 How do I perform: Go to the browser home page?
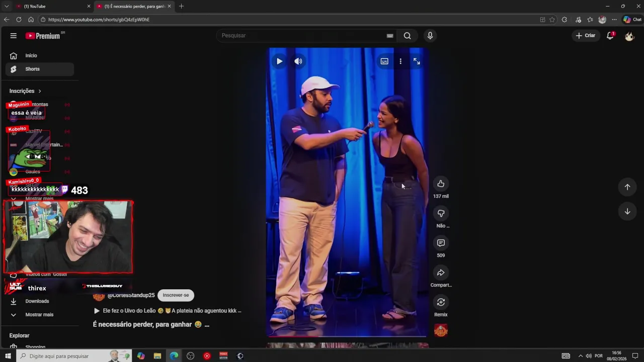point(31,20)
